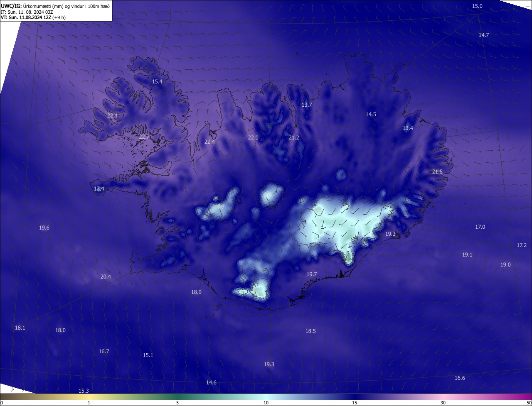The image size is (532, 406).
Task: Select the map value 17.0
Action: pyautogui.click(x=480, y=227)
